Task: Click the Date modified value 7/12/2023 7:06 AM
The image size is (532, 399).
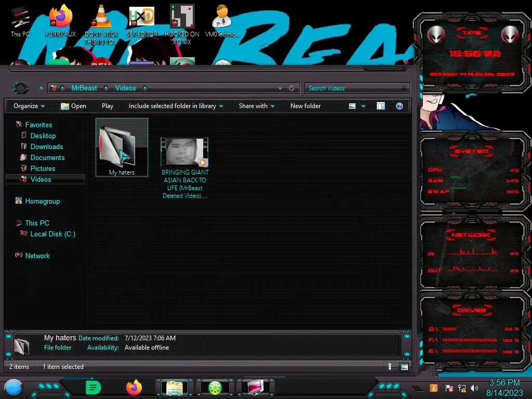Action: (150, 338)
